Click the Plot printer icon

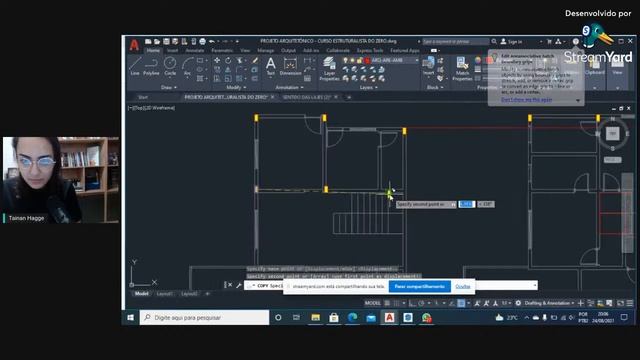pyautogui.click(x=202, y=41)
